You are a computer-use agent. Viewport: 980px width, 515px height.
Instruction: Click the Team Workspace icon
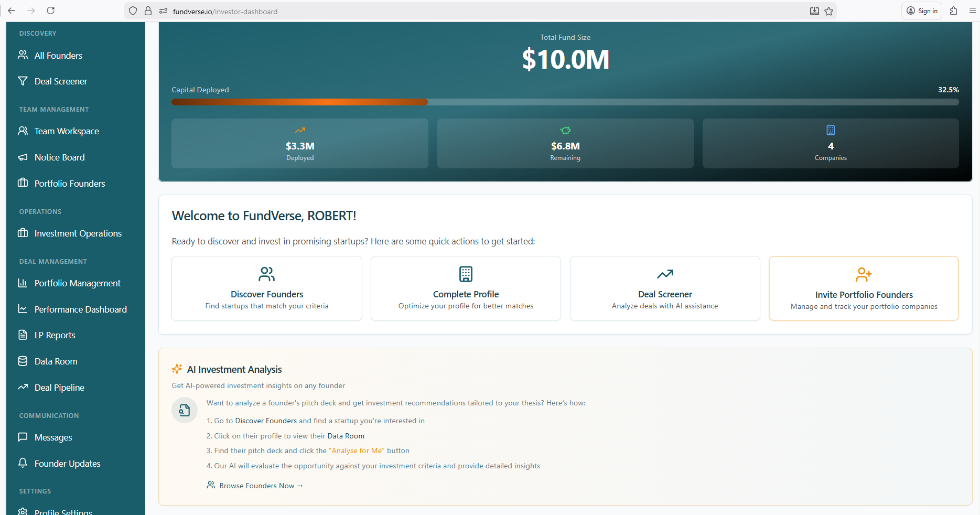[x=23, y=131]
